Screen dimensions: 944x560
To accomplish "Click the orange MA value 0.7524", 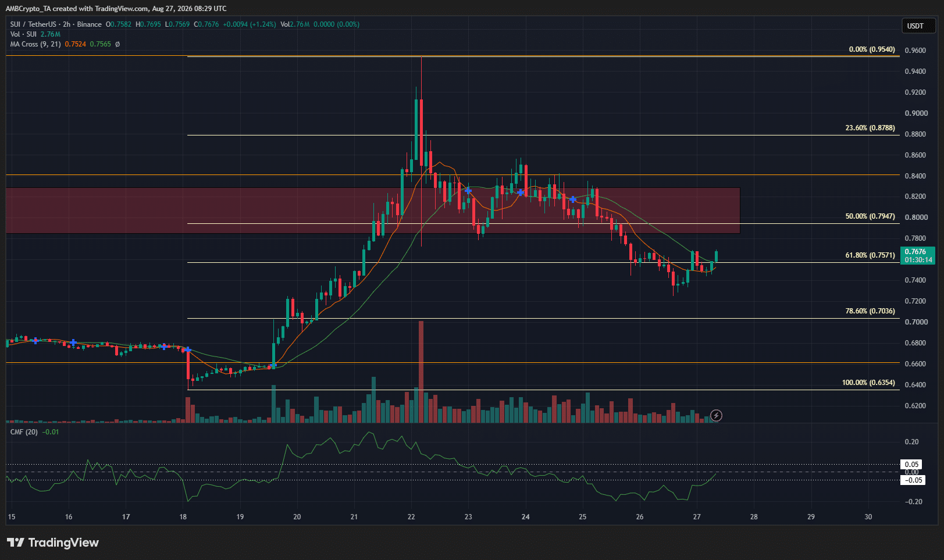I will [75, 44].
